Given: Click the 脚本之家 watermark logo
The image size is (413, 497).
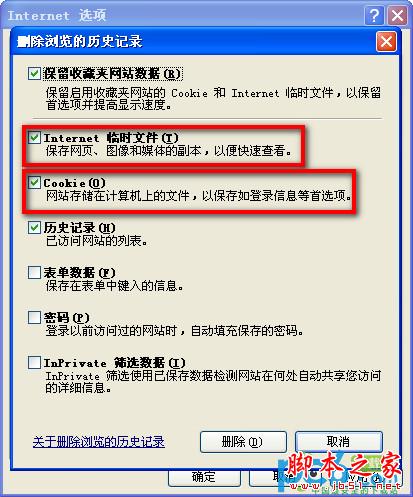Looking at the screenshot, I should [x=343, y=470].
